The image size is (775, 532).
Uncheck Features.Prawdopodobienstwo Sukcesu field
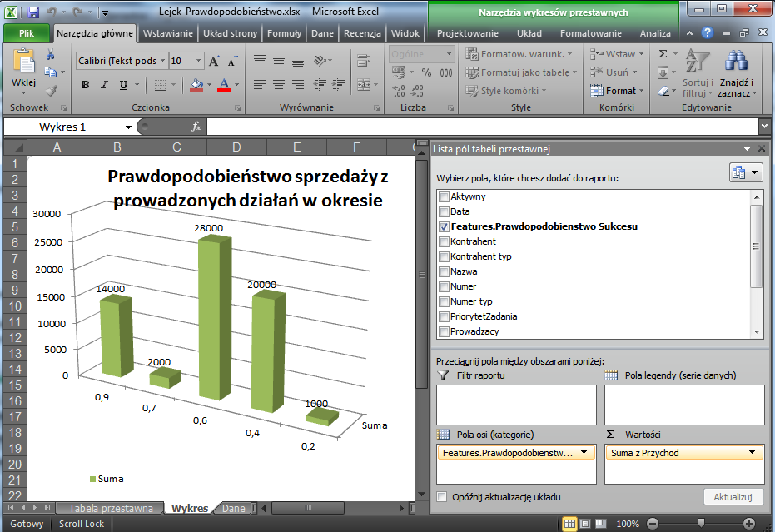(444, 227)
